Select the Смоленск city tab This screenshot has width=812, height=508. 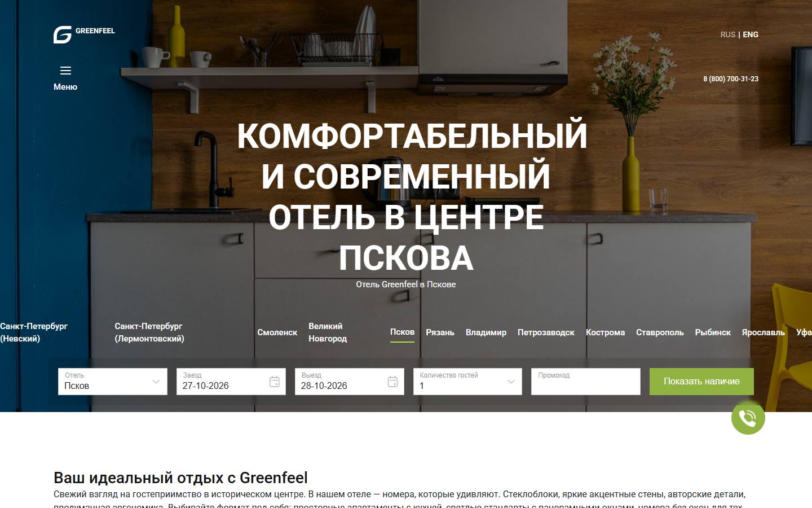click(277, 332)
